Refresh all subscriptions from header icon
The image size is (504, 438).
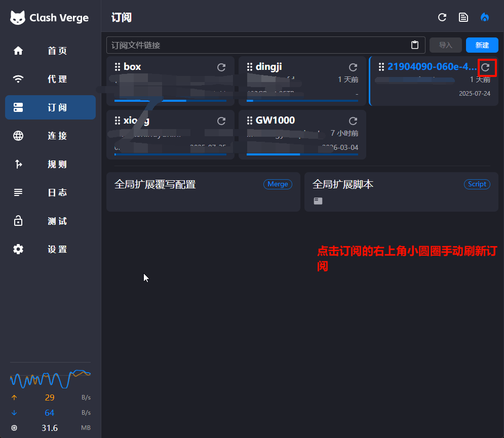[x=442, y=17]
